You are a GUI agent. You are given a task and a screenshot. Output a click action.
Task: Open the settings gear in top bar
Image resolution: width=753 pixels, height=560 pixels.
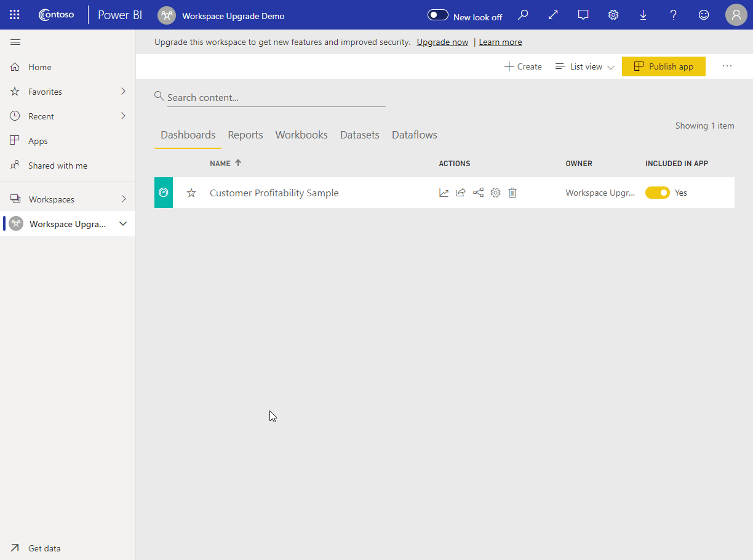click(613, 15)
